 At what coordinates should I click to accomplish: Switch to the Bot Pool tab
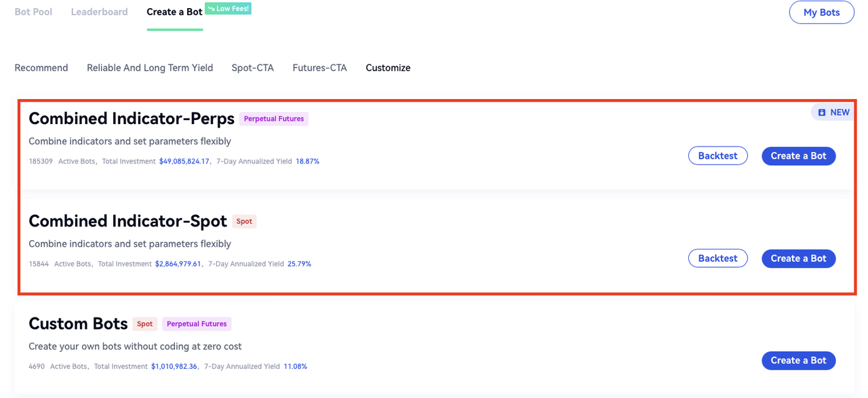pos(33,12)
